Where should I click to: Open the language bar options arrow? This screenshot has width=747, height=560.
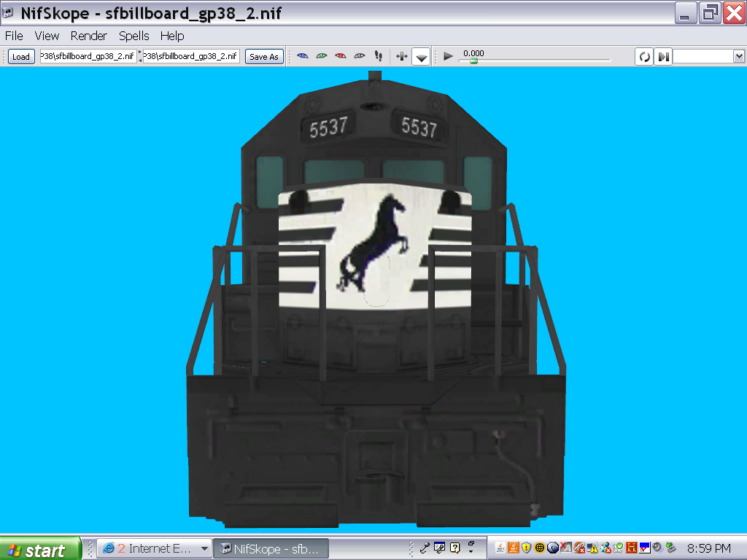[471, 551]
